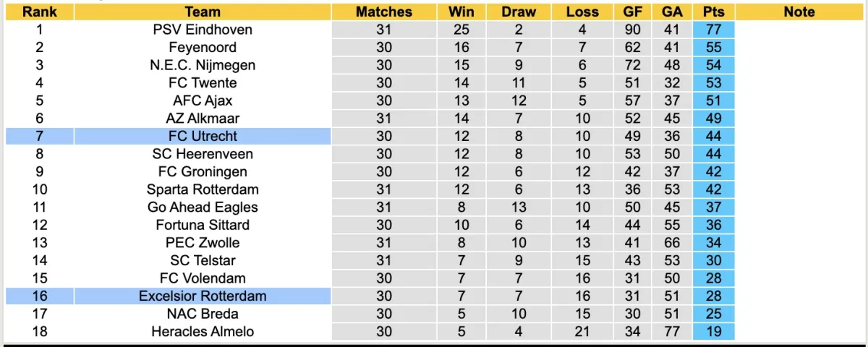The height and width of the screenshot is (347, 868).
Task: Click the Heracles Almelo team name
Action: point(203,331)
